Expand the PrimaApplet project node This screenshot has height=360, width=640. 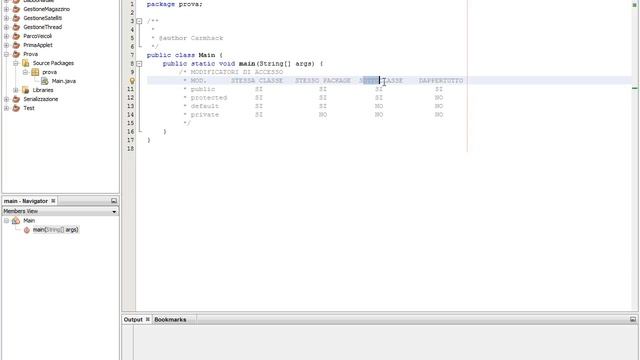click(x=7, y=45)
